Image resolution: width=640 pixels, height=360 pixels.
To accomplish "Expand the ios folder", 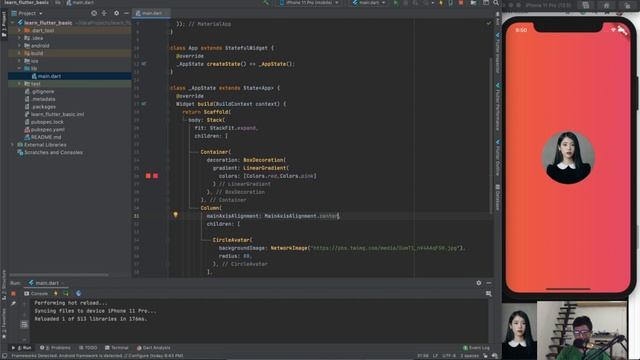I will (x=19, y=61).
